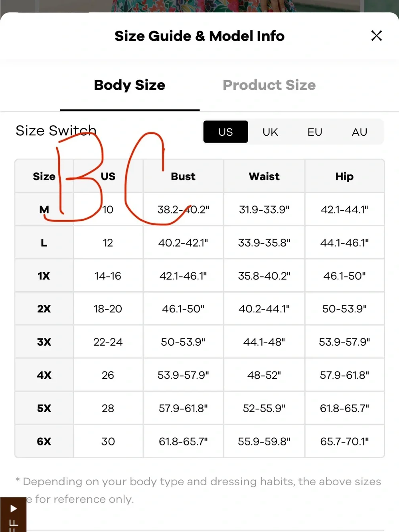The width and height of the screenshot is (399, 532).
Task: Tap the Waist column header
Action: coord(264,176)
